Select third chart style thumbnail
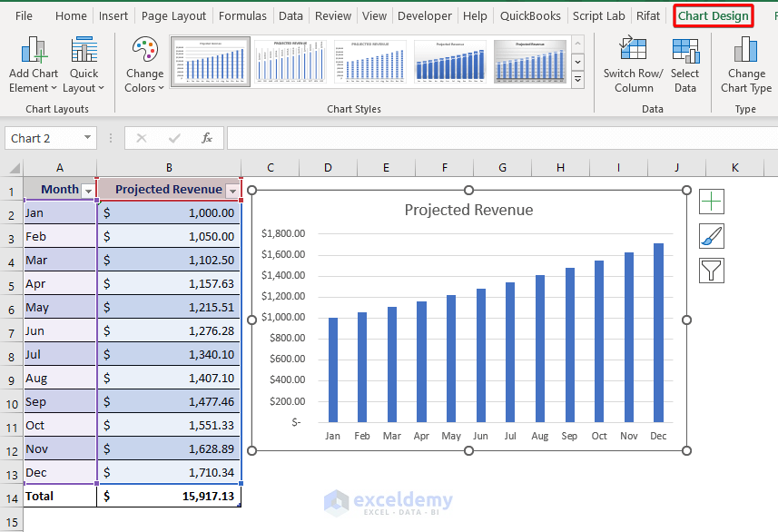778x532 pixels. (x=370, y=62)
